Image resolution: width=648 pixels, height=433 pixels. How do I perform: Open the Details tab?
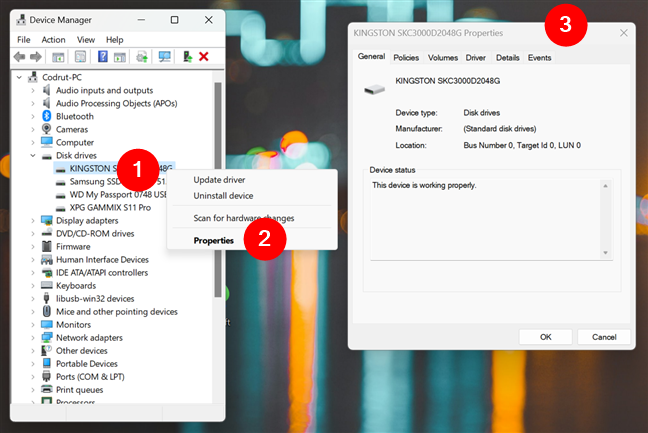tap(507, 57)
